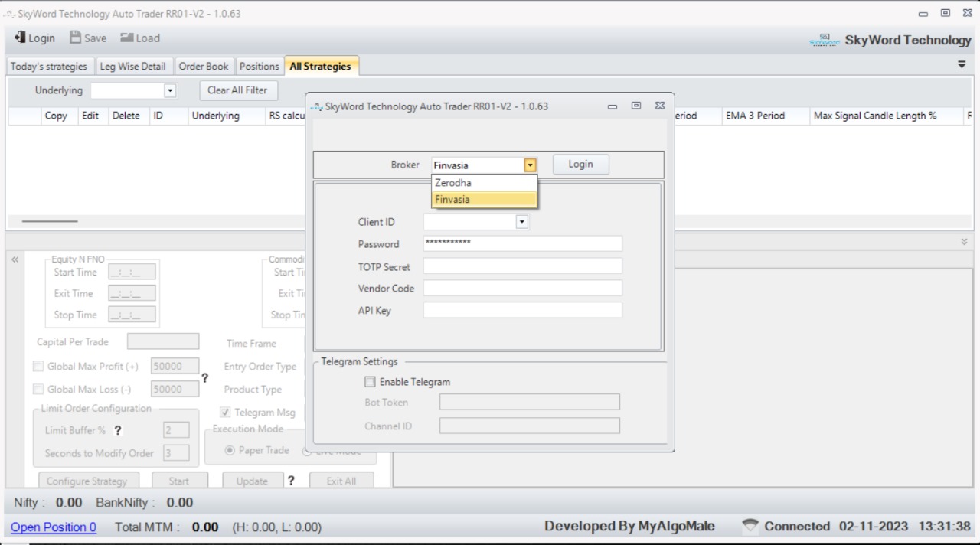
Task: Click the Channel ID field
Action: [530, 426]
